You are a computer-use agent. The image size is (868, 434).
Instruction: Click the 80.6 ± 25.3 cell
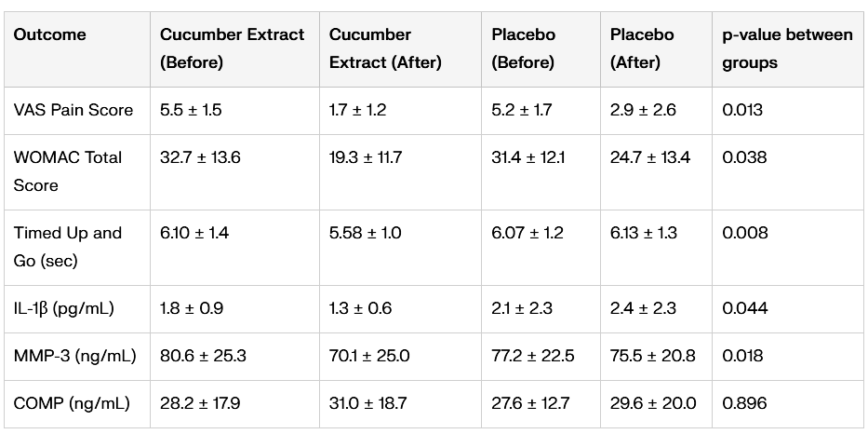203,356
